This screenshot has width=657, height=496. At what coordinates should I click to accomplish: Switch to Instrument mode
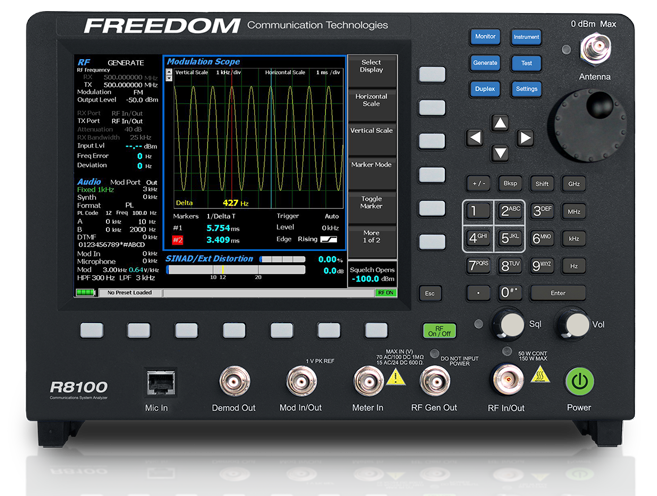[526, 37]
